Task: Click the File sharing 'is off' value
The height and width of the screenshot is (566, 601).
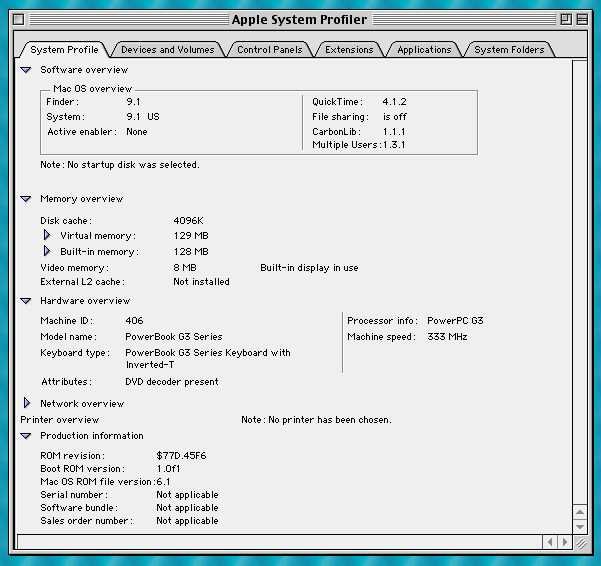Action: pyautogui.click(x=395, y=116)
